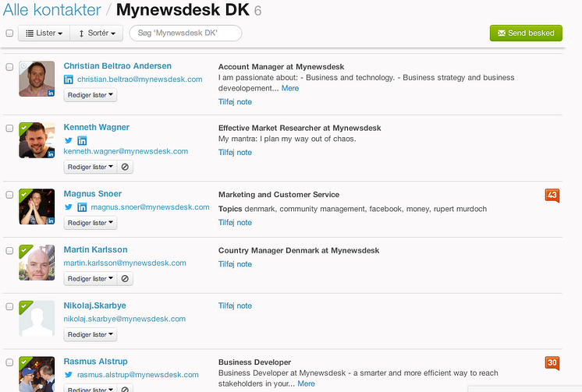Open the orange 30 comment badge
The image size is (582, 392).
point(552,362)
